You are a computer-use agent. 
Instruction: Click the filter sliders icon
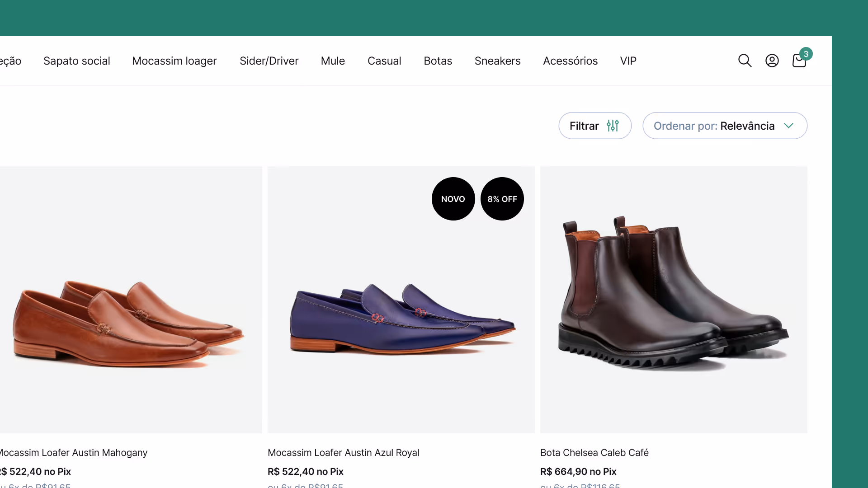pyautogui.click(x=613, y=126)
